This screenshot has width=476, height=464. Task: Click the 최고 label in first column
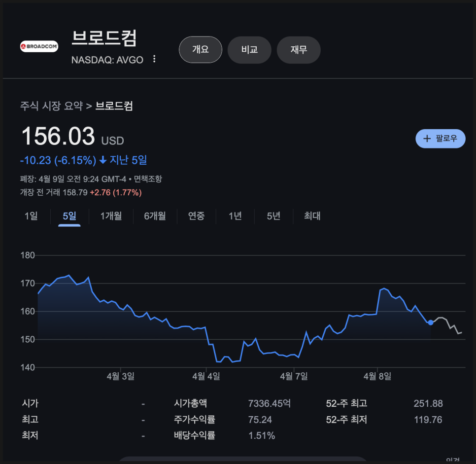(30, 419)
